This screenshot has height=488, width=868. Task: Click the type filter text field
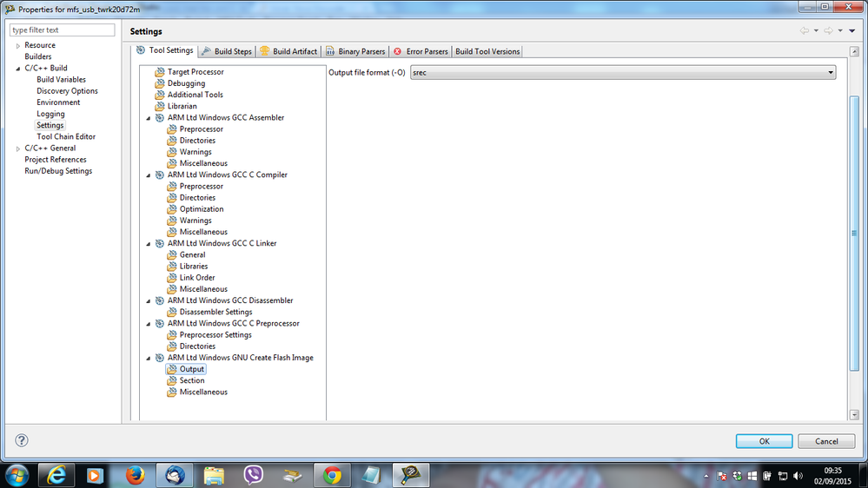(x=62, y=30)
